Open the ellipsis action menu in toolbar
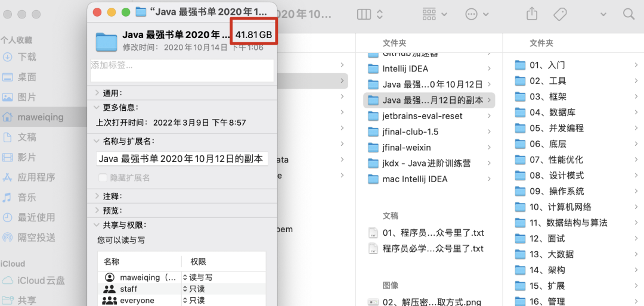Image resolution: width=644 pixels, height=306 pixels. tap(477, 14)
